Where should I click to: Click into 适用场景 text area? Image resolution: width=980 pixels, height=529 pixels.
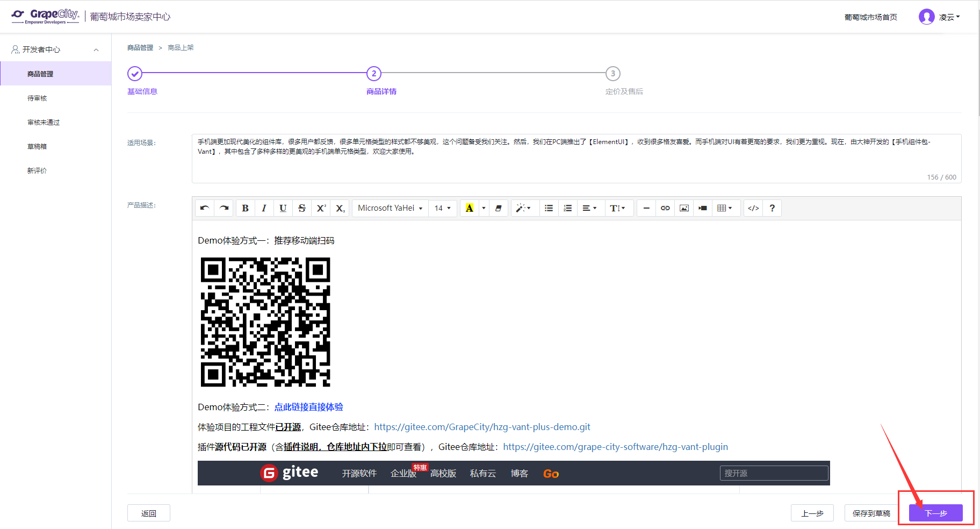[x=577, y=159]
